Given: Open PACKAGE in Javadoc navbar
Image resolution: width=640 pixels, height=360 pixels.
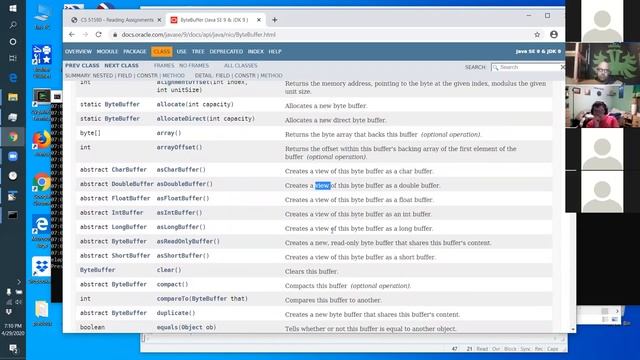Looking at the screenshot, I should 135,51.
